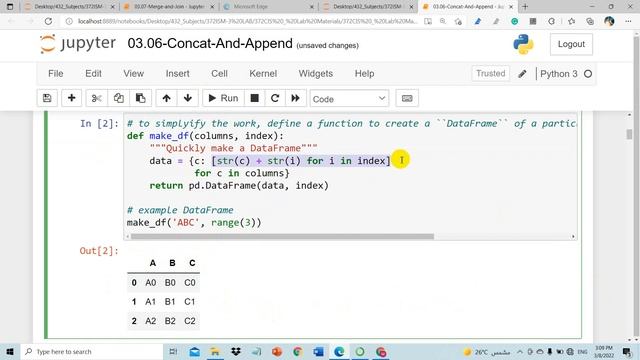Click the Python 3 kernel idle indicator circle
Screen dimensions: 640x360
click(588, 74)
